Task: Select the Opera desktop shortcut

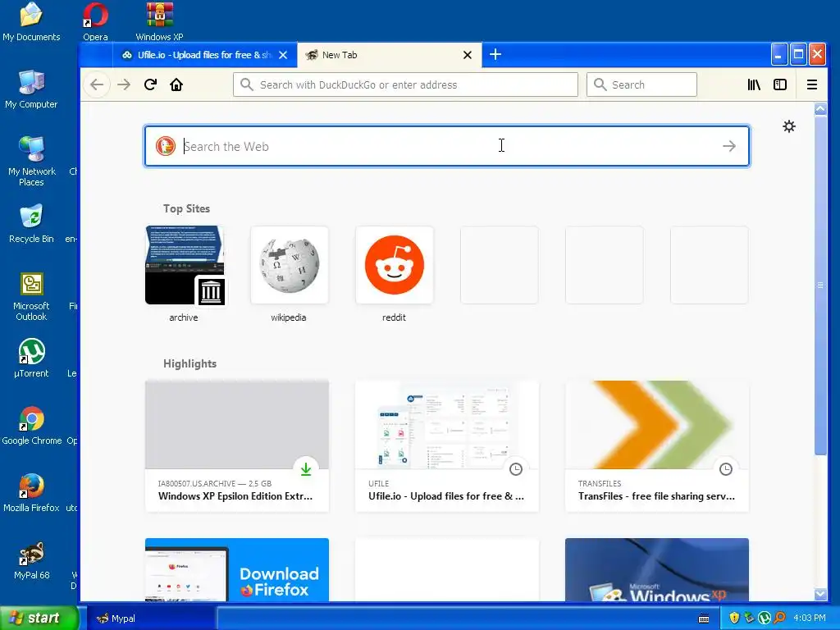Action: tap(95, 22)
